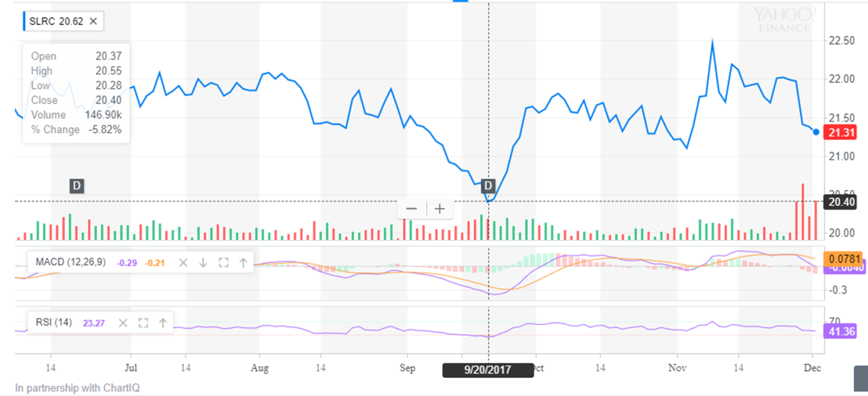The image size is (868, 396).
Task: Zoom out with the minus button
Action: (x=411, y=209)
